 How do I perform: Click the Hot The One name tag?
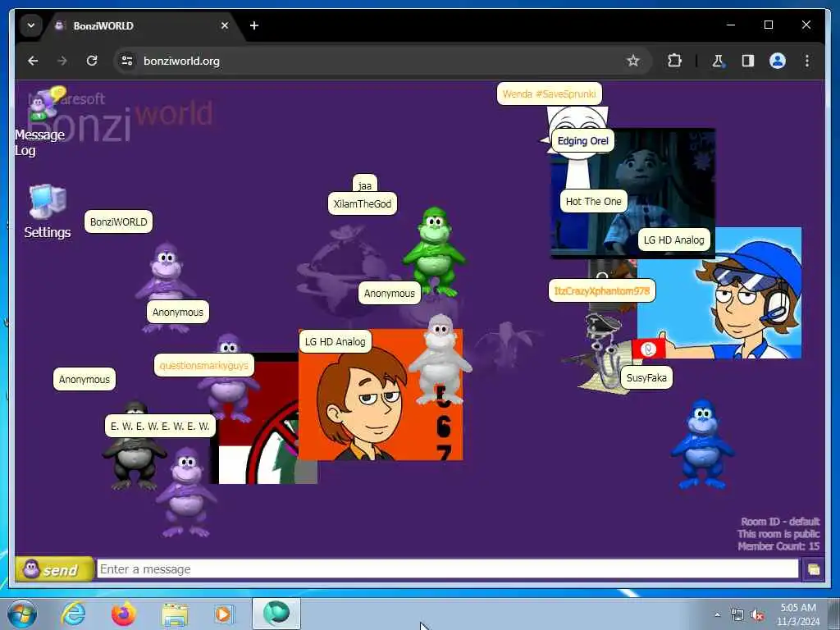pos(594,202)
